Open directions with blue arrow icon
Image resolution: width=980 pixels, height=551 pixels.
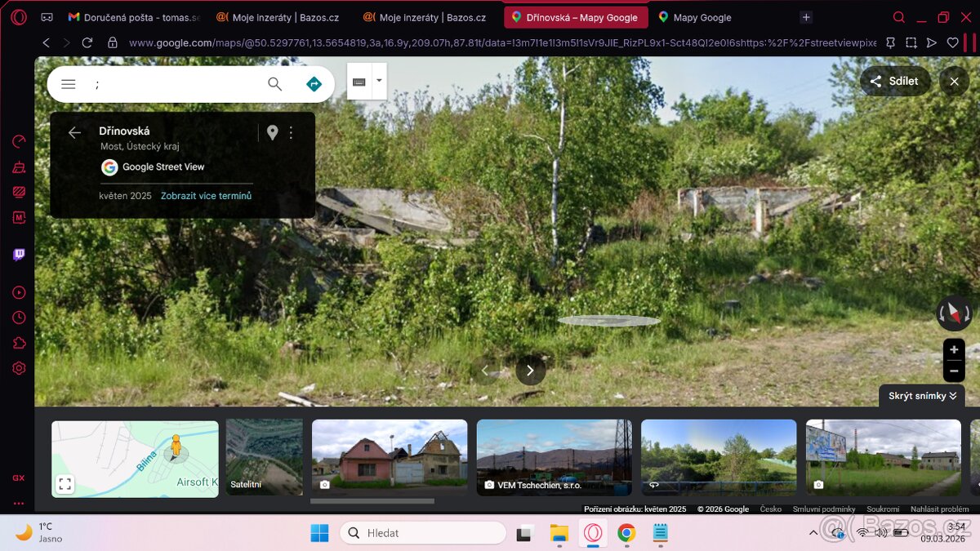coord(314,84)
